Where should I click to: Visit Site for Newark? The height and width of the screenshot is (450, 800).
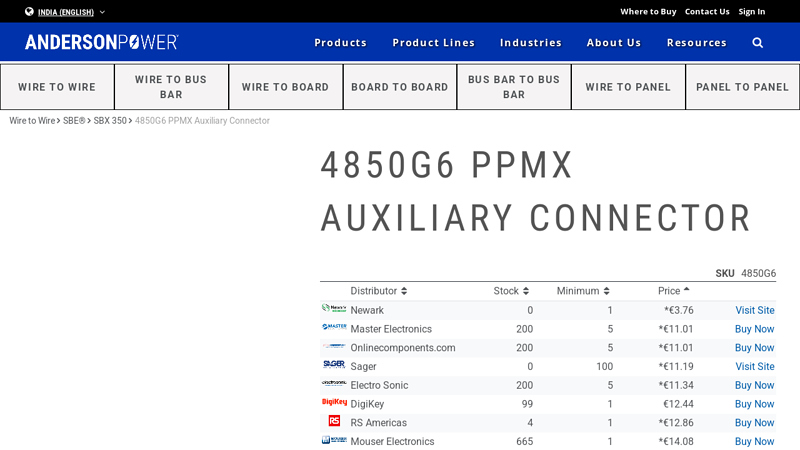click(x=755, y=310)
